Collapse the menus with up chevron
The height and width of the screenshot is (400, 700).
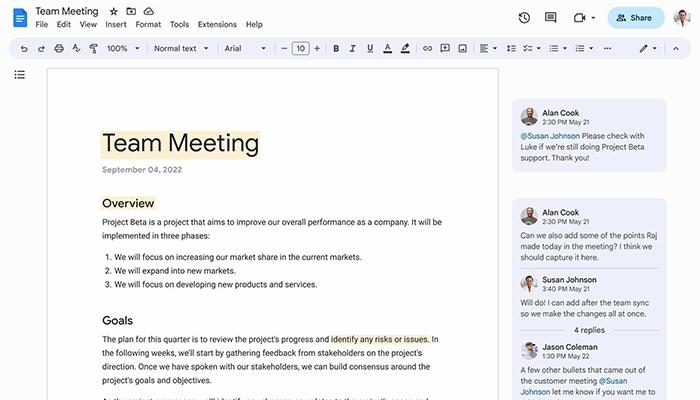click(x=676, y=49)
